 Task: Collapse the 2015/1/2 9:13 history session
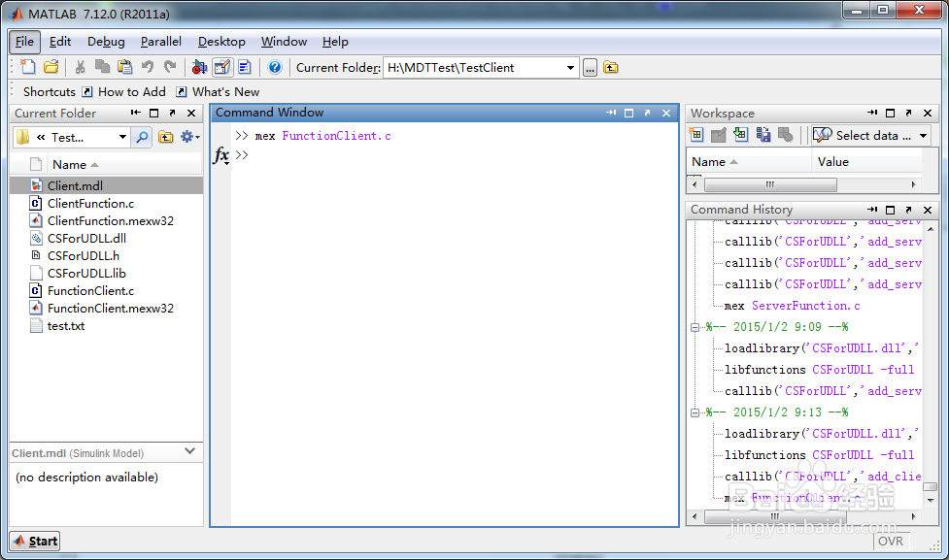(x=695, y=412)
